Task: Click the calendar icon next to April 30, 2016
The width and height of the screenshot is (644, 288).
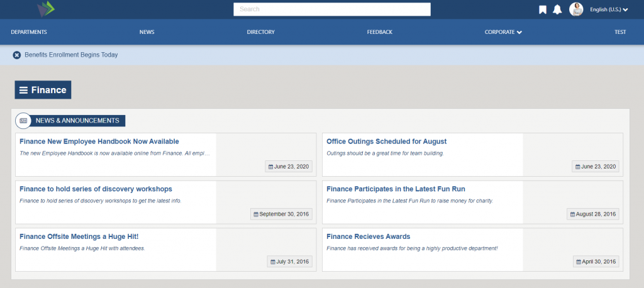Action: [579, 262]
